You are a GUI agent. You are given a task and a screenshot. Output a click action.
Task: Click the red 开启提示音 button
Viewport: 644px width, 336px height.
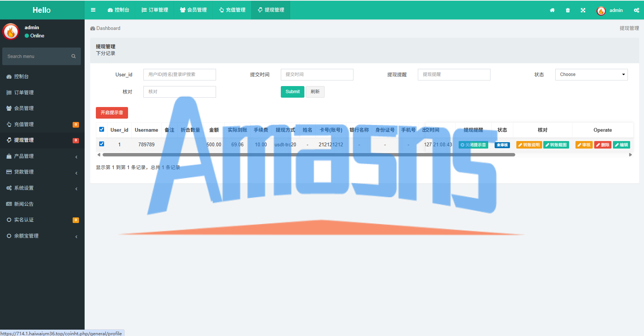[112, 113]
